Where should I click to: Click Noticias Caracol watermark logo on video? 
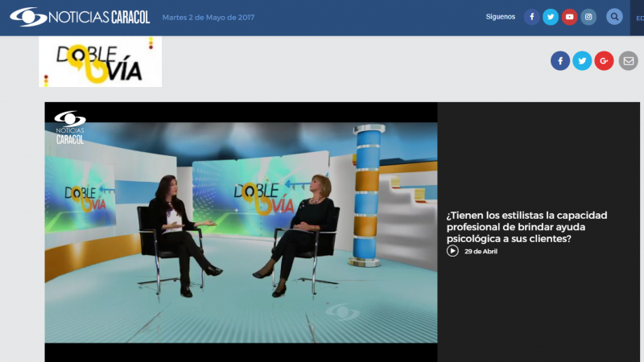(x=70, y=128)
